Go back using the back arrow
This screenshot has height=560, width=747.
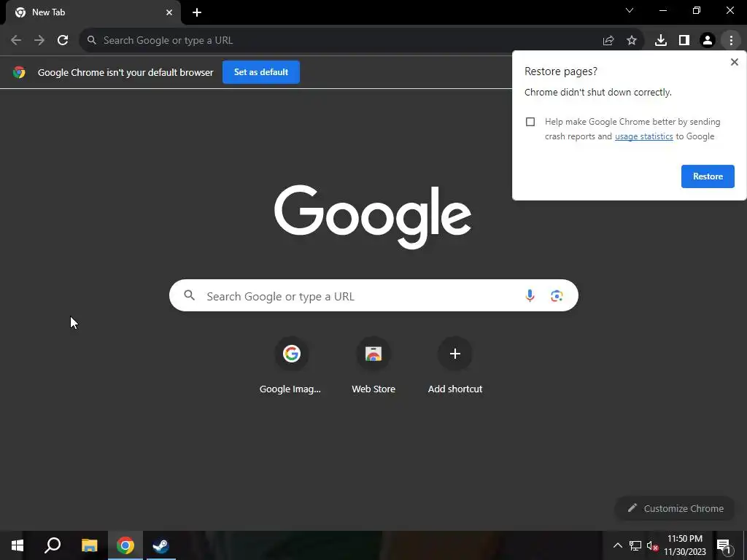(16, 40)
